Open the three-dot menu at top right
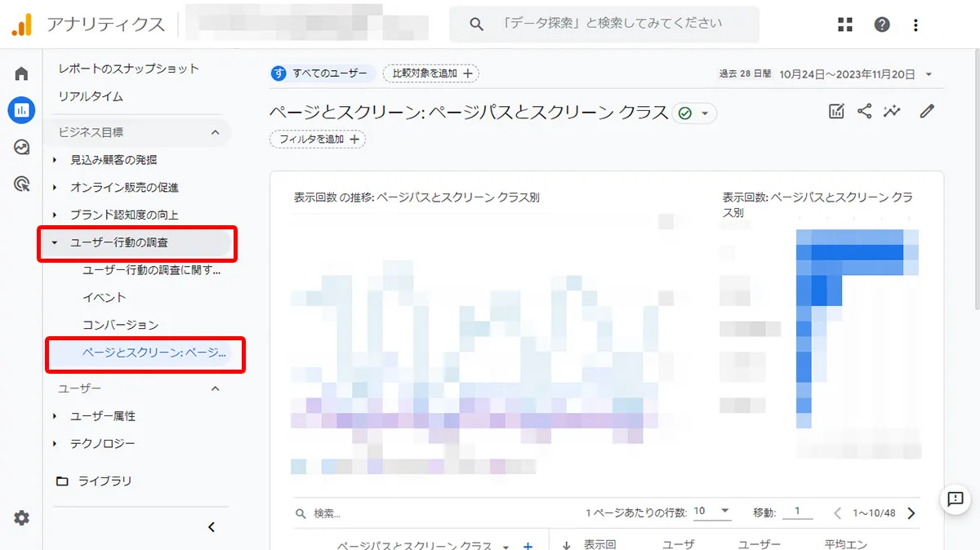Screen dimensions: 980x550 tap(915, 24)
